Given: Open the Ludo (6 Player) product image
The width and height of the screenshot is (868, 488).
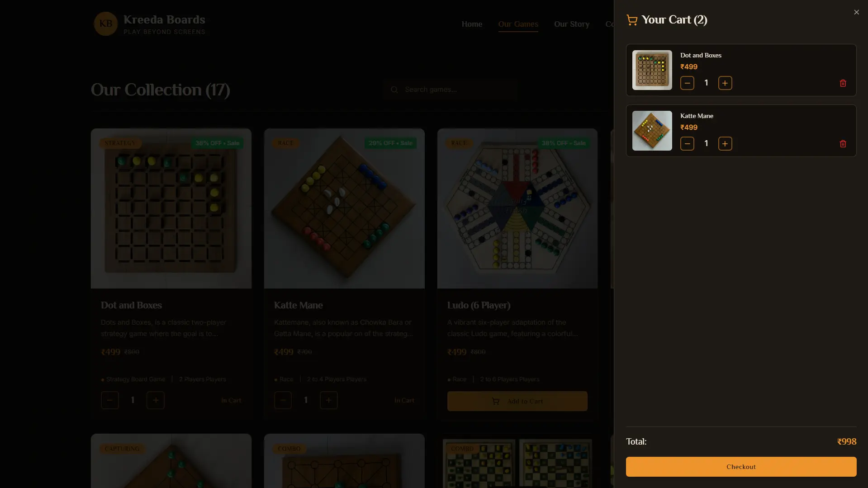Looking at the screenshot, I should [517, 208].
